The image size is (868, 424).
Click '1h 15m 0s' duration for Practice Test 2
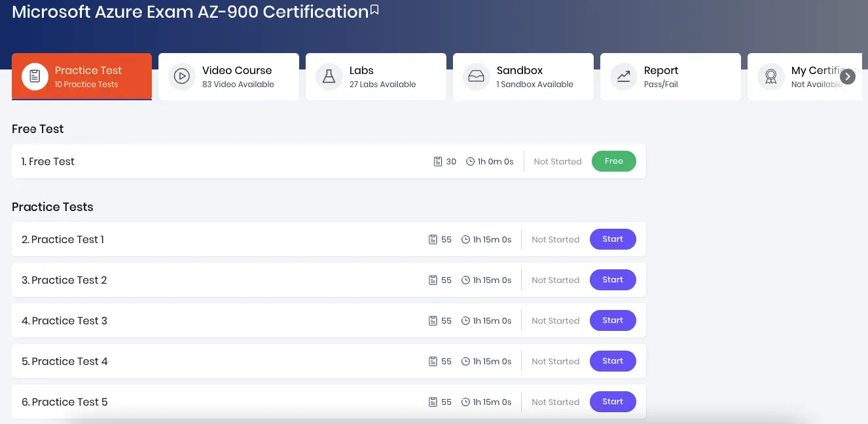pos(492,280)
